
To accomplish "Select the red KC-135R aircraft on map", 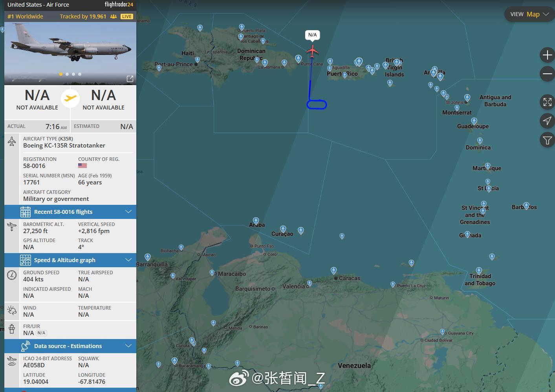I will pos(312,51).
